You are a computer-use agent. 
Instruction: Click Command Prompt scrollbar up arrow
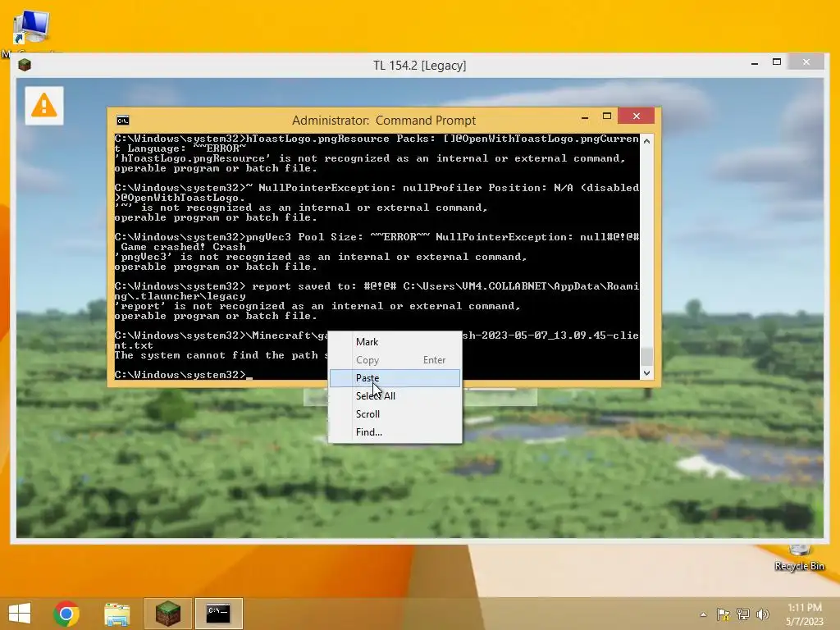pos(646,141)
